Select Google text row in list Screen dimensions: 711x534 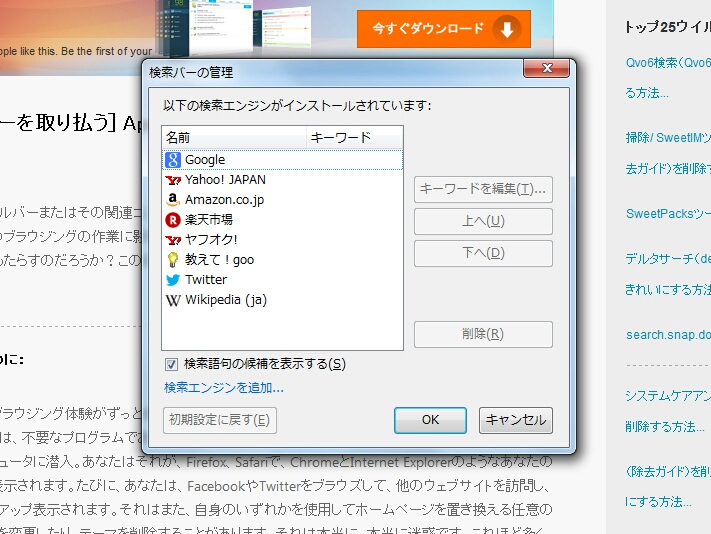point(282,160)
